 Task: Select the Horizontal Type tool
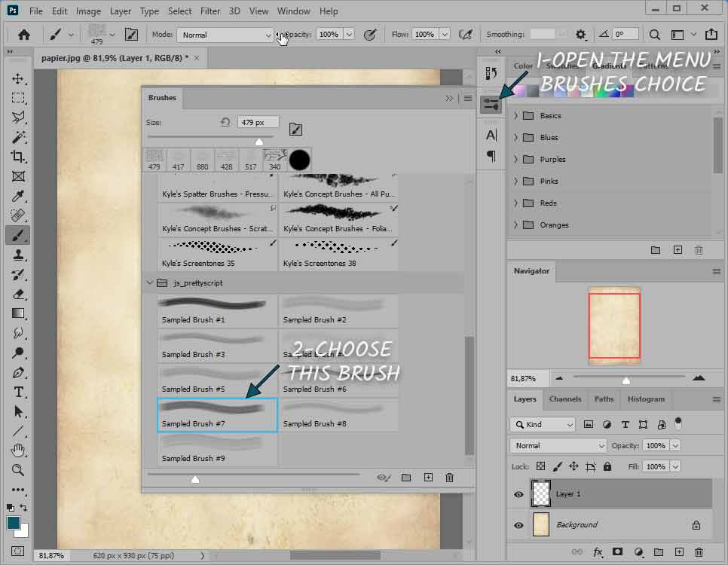pyautogui.click(x=18, y=392)
